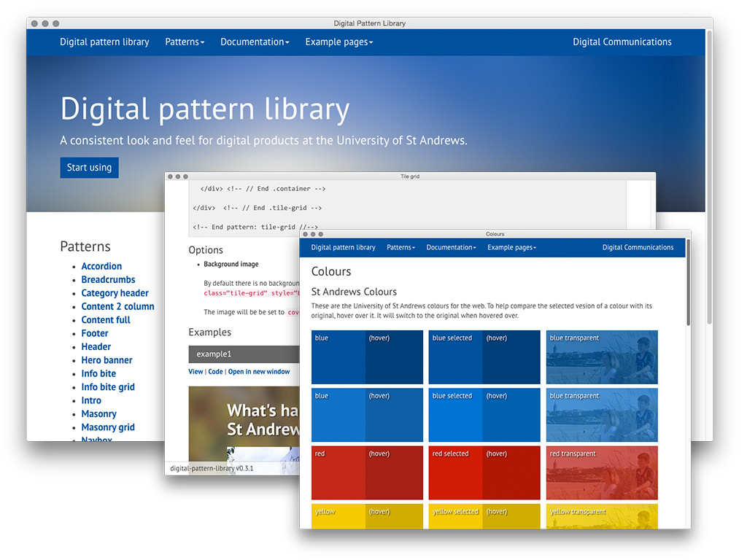747x560 pixels.
Task: Select the hover half of red selected swatch
Action: point(511,472)
